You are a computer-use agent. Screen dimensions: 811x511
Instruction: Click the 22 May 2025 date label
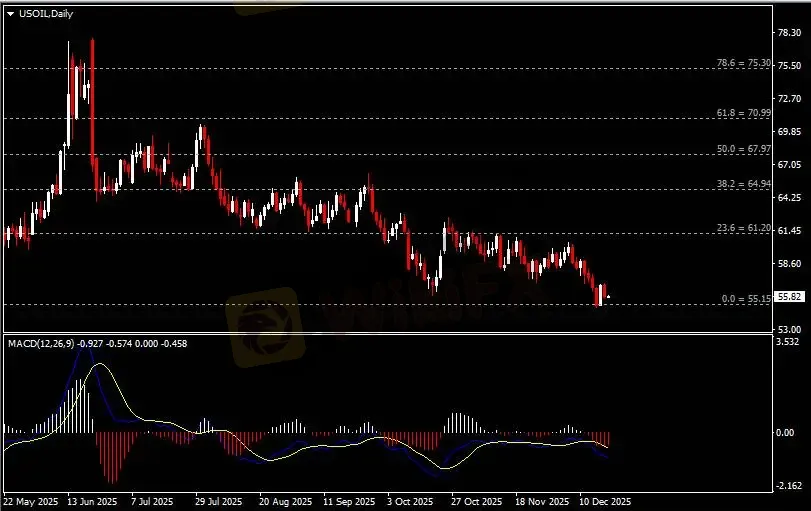click(x=31, y=502)
